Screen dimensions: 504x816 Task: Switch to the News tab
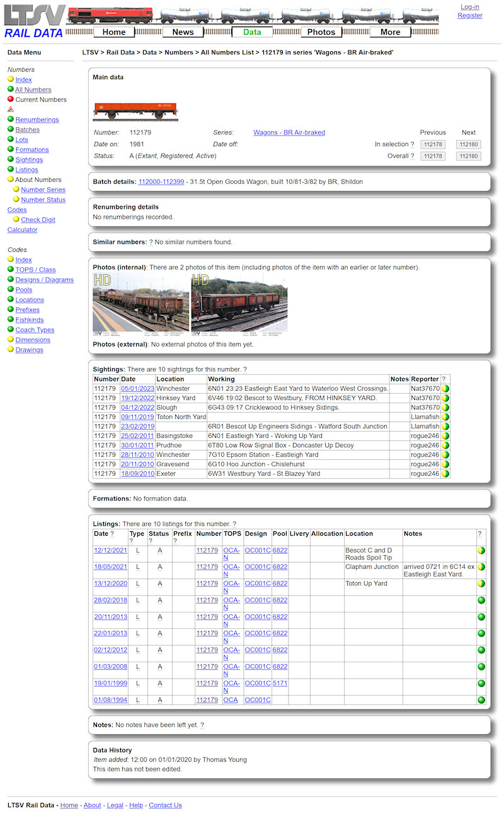point(183,32)
